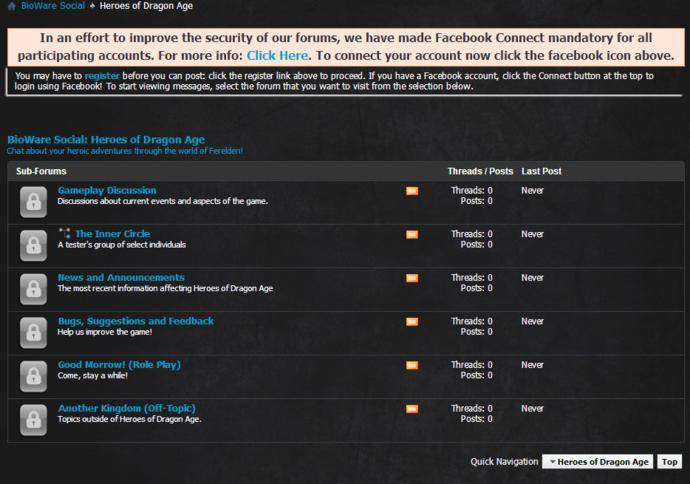Click orange feed icon for The Inner Circle
The height and width of the screenshot is (484, 690).
(x=412, y=234)
